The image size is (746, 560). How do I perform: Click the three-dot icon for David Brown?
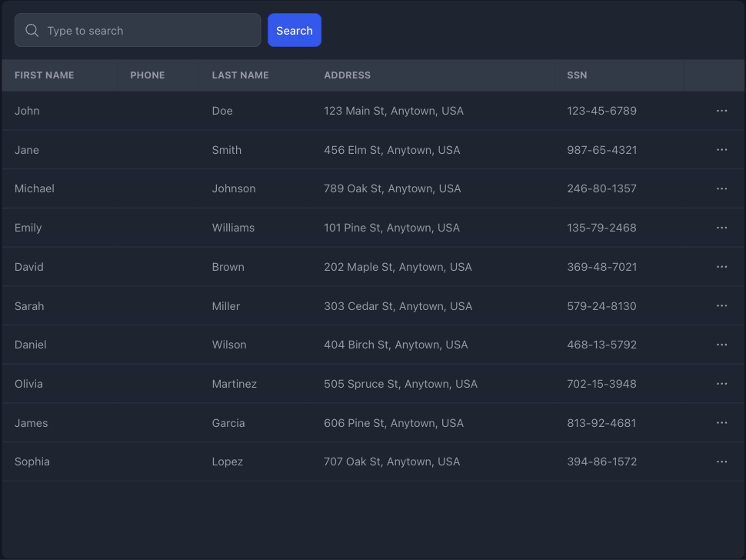point(721,267)
